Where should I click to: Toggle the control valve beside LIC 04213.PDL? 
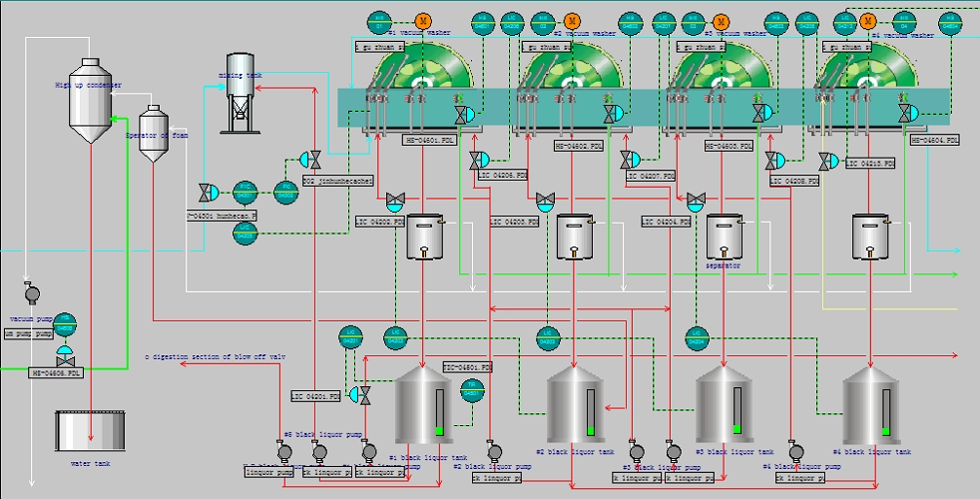[x=828, y=161]
